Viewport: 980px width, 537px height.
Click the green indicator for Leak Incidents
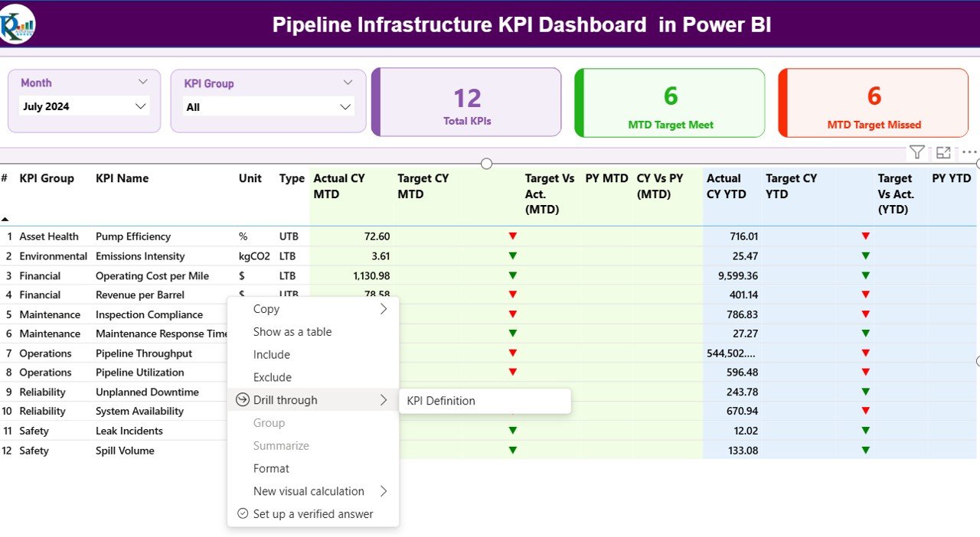tap(512, 431)
